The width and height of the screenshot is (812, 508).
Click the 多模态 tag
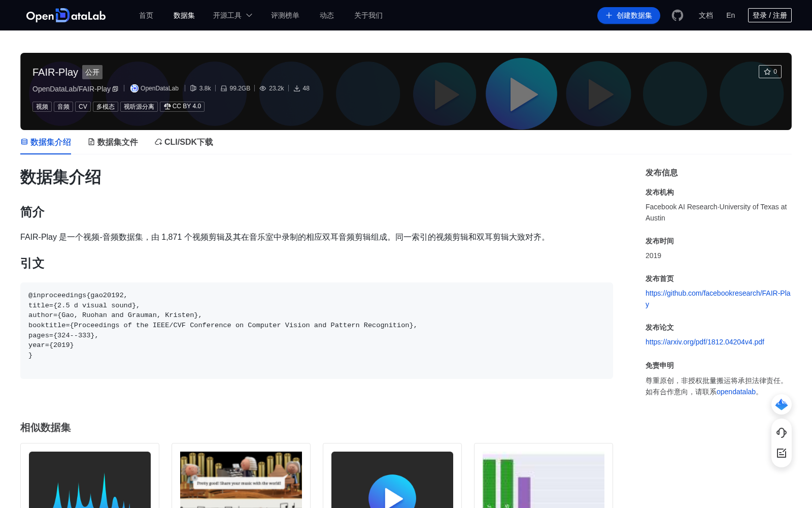tap(106, 107)
